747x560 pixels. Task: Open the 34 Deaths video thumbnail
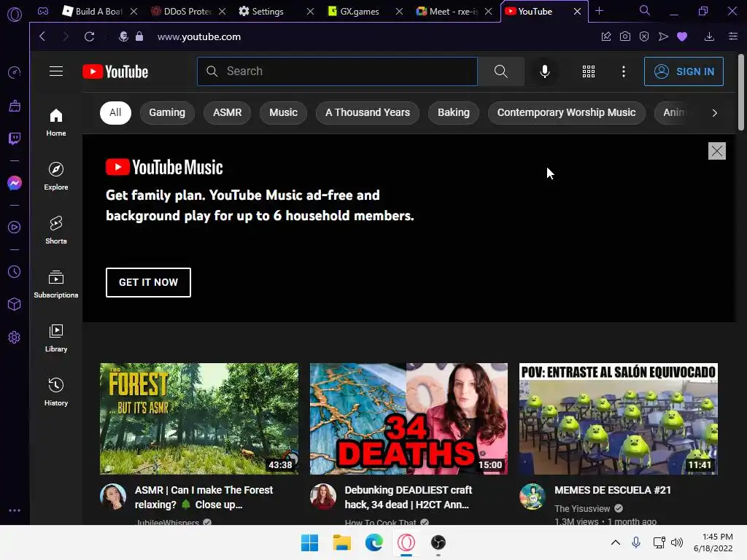coord(409,419)
